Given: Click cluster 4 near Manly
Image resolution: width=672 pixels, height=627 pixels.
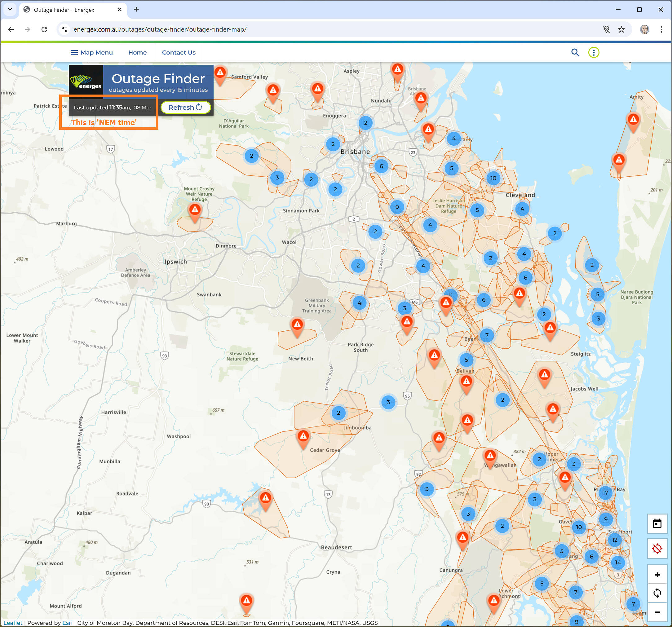Looking at the screenshot, I should pyautogui.click(x=454, y=139).
